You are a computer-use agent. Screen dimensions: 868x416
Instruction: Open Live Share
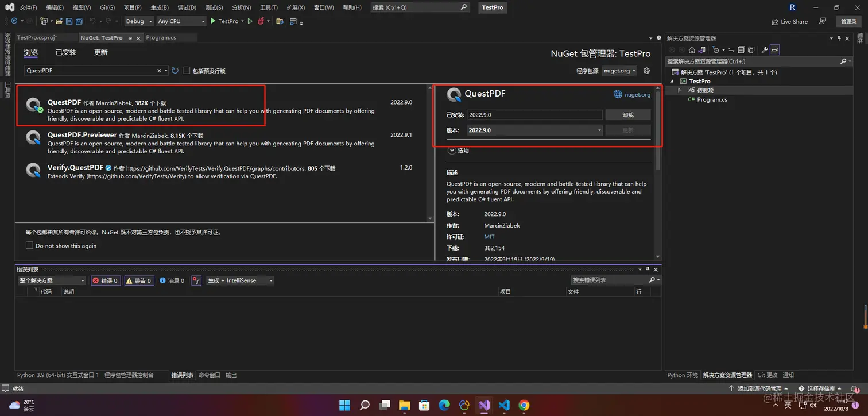790,21
